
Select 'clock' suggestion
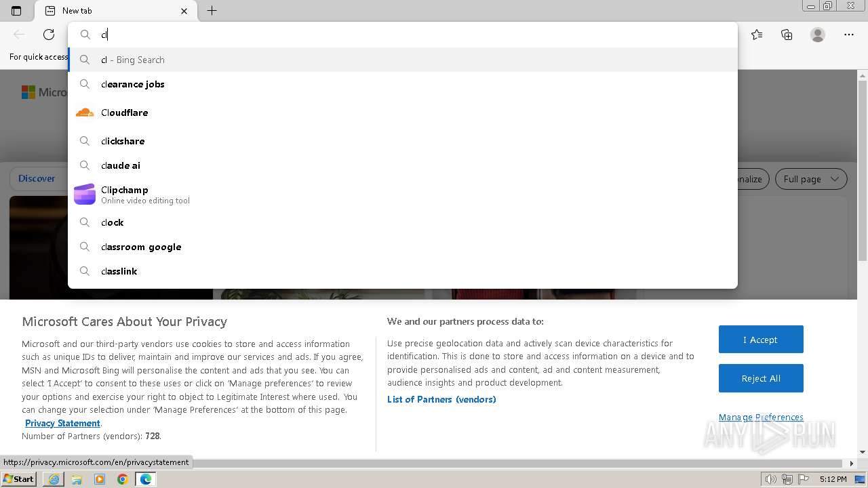tap(403, 222)
